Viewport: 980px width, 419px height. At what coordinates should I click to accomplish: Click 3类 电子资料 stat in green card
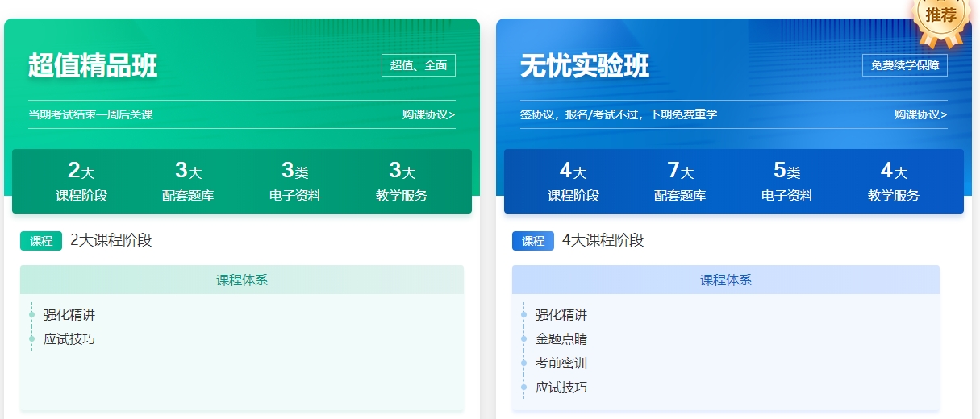[295, 181]
